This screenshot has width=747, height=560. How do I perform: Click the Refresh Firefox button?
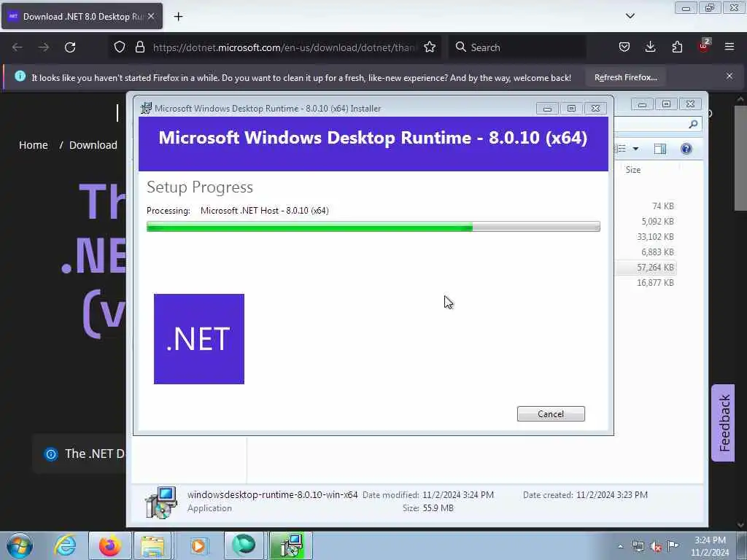click(625, 77)
